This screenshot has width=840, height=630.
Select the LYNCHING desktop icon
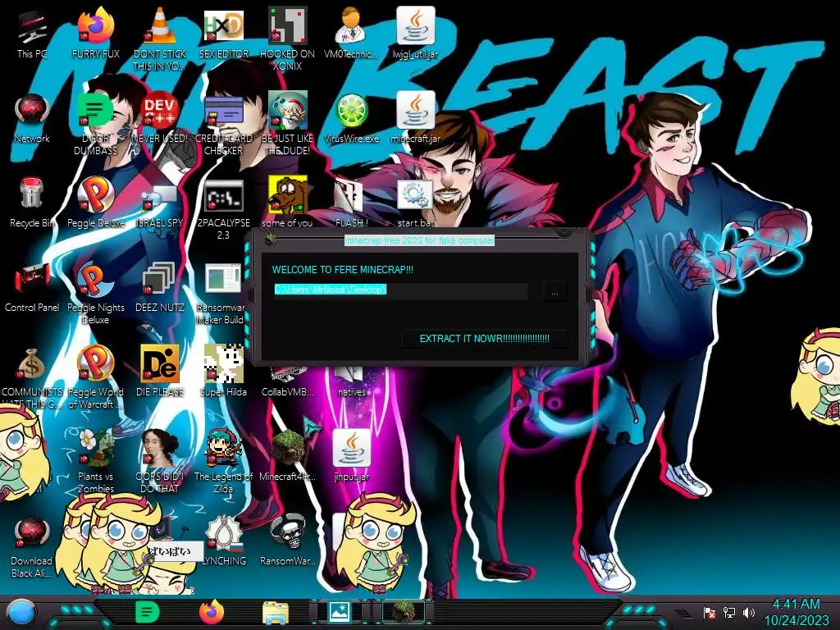[224, 540]
